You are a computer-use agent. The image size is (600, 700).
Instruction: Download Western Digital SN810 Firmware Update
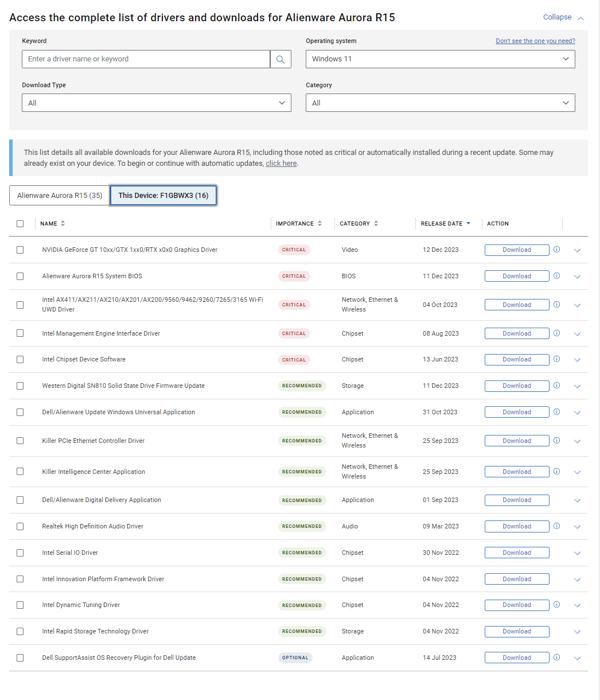(x=517, y=386)
